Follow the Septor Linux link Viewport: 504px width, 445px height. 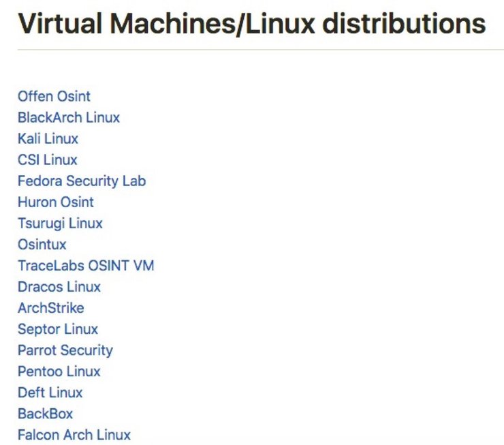(58, 330)
